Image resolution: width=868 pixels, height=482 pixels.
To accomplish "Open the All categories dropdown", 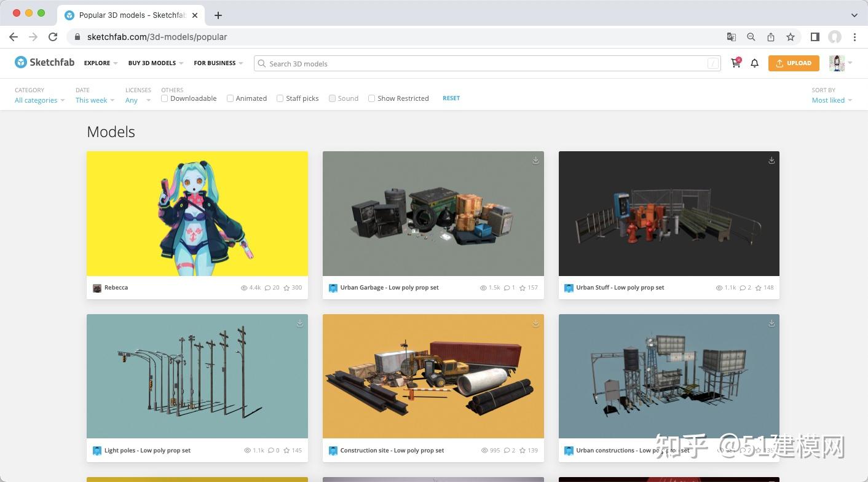I will [x=39, y=100].
